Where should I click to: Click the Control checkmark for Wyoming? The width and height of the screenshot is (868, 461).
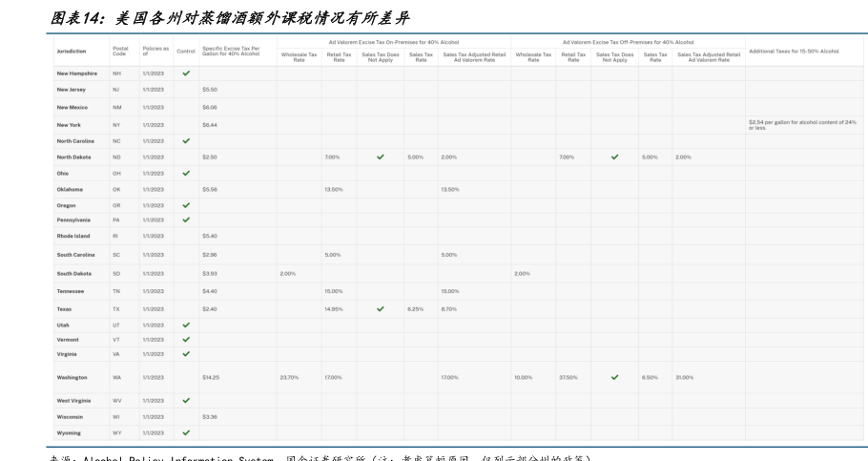coord(186,432)
